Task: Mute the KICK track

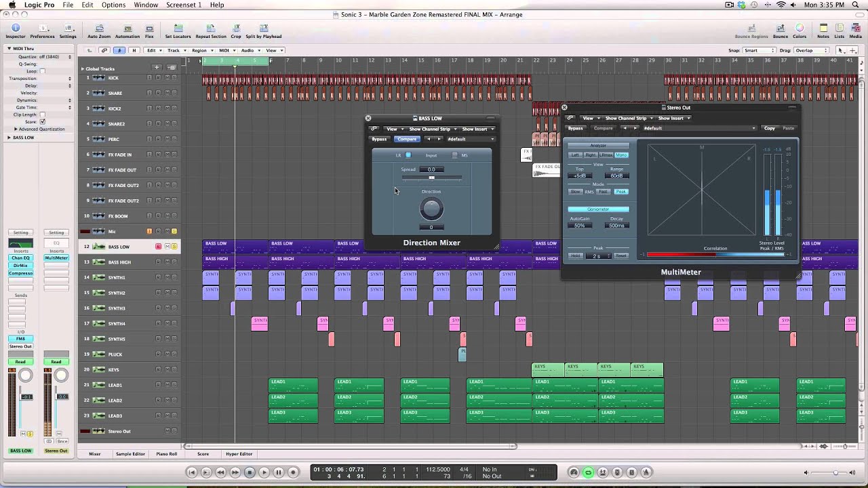Action: (x=166, y=78)
